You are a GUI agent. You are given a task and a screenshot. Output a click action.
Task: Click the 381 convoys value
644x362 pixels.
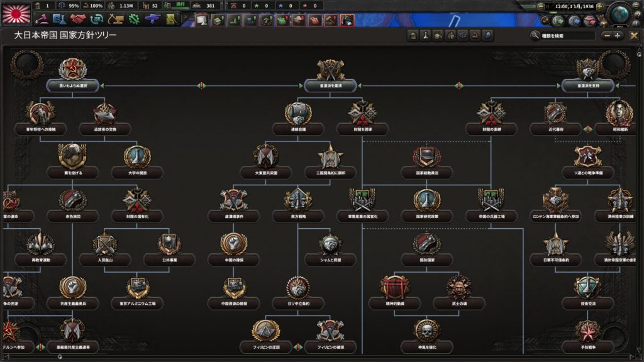[210, 6]
